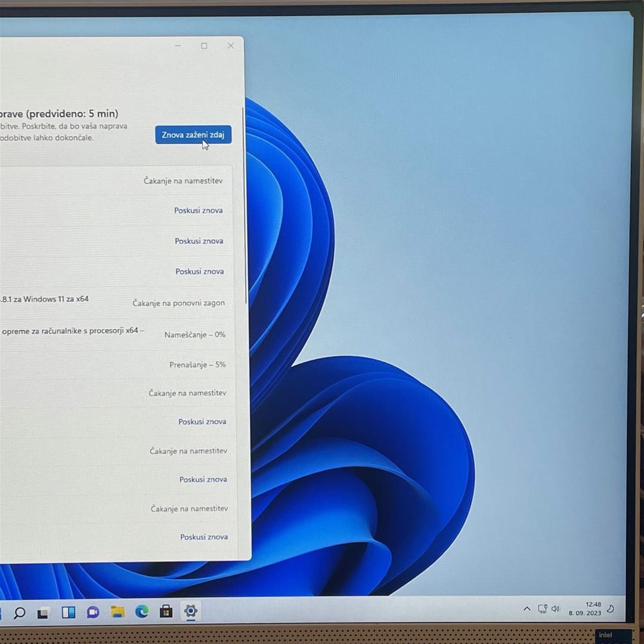The width and height of the screenshot is (644, 644).
Task: Select the 'Čakanje na ponovni zagon' status text
Action: point(179,303)
